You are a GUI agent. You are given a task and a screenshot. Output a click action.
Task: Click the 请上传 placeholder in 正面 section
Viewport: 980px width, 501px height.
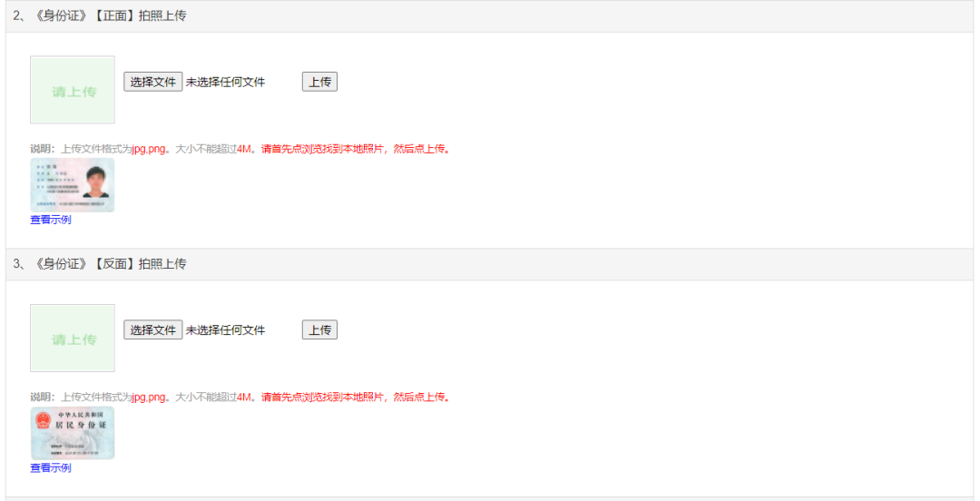pos(73,90)
